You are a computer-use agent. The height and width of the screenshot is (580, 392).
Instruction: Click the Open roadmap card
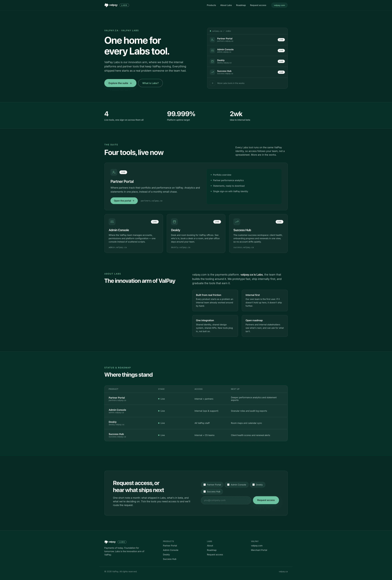(265, 326)
